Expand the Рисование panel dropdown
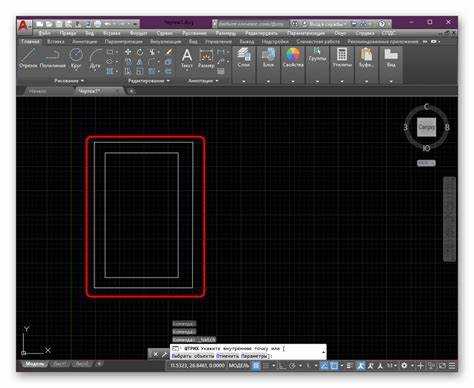This screenshot has width=474, height=388. point(69,81)
